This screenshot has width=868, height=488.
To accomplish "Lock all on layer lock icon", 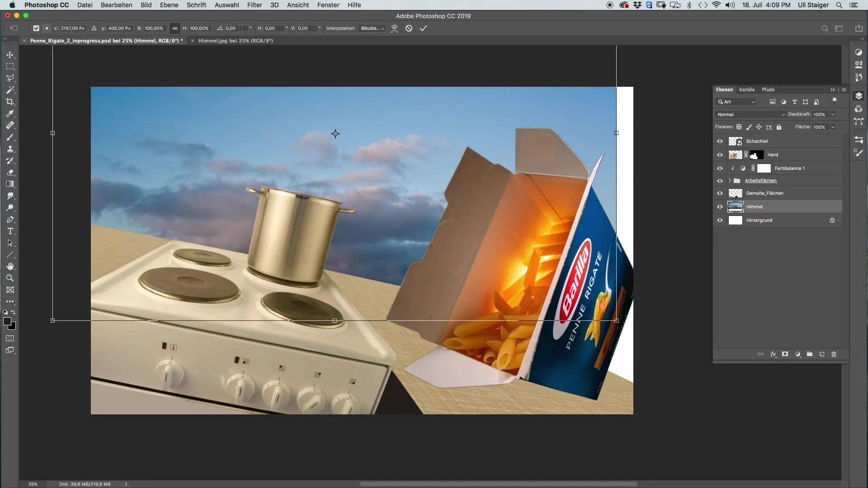I will pos(779,127).
